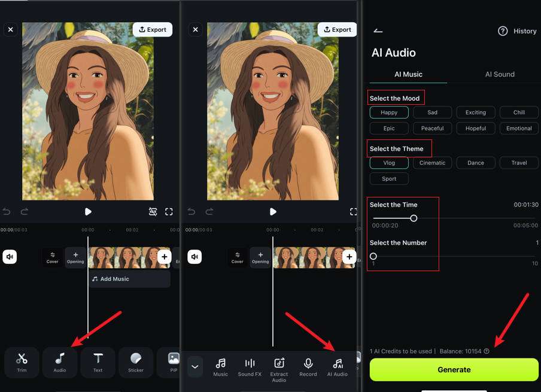Image resolution: width=541 pixels, height=392 pixels.
Task: Export the video in left editor
Action: [153, 30]
